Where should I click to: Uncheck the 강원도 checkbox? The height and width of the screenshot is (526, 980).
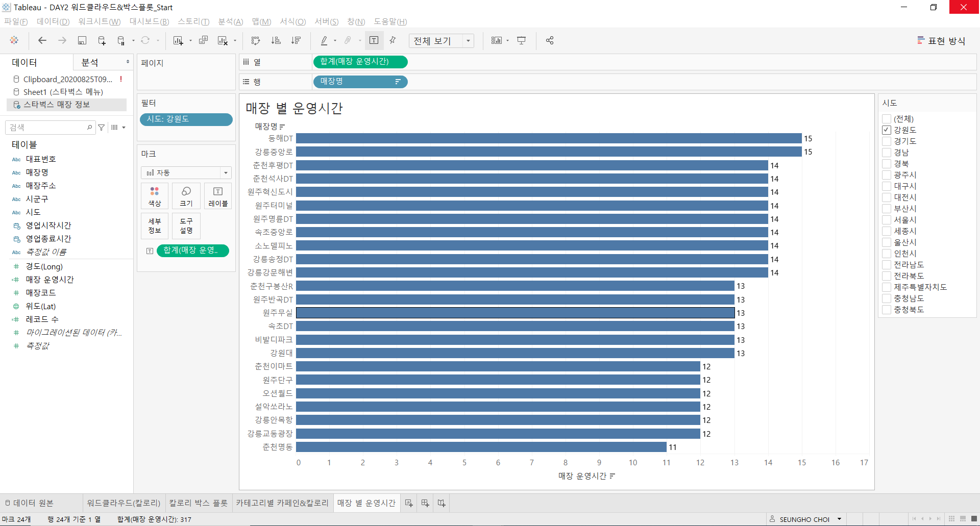(x=887, y=130)
